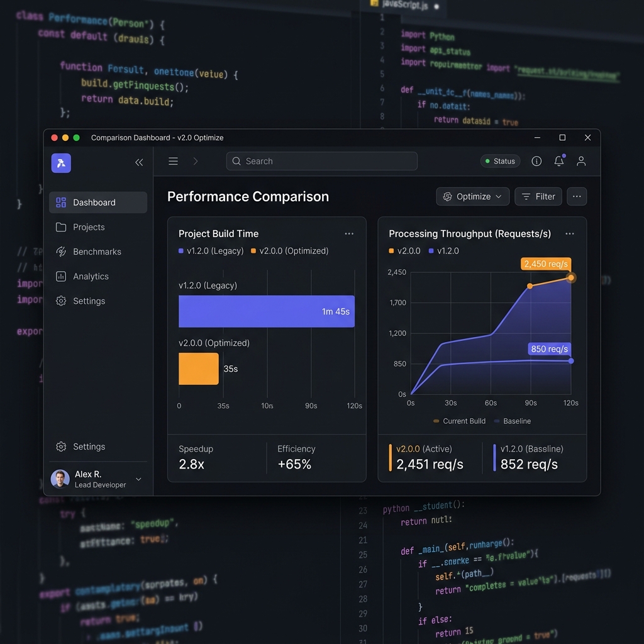Toggle the v1.2.0 legend in the Throughput chart
Screen dimensions: 644x644
coord(443,251)
